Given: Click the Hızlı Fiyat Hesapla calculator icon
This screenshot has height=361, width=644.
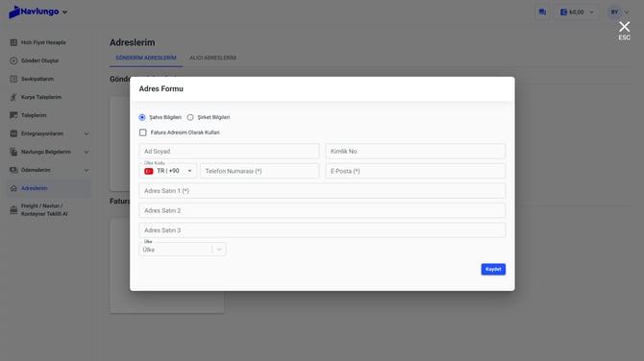Looking at the screenshot, I should tap(13, 42).
